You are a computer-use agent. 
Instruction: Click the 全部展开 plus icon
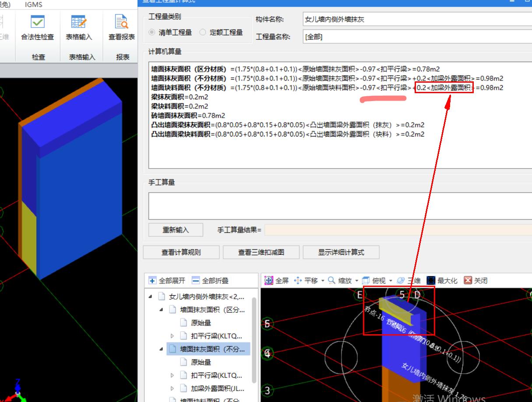[x=152, y=280]
